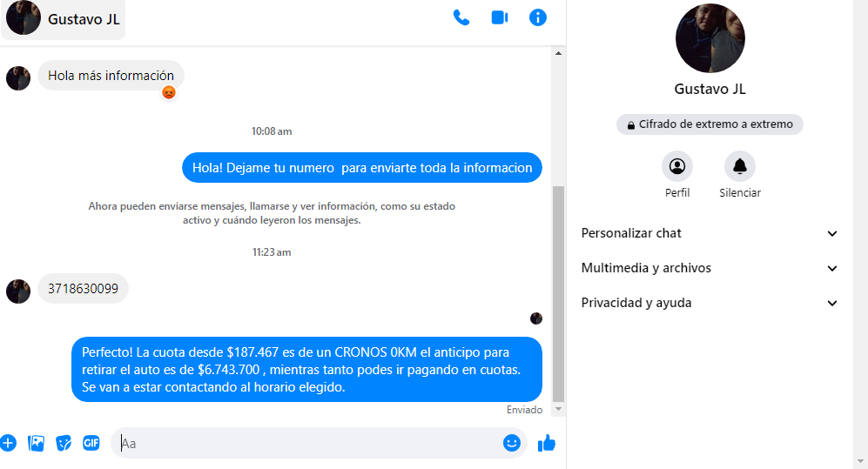This screenshot has width=868, height=469.
Task: Open the GIF picker
Action: 91,443
